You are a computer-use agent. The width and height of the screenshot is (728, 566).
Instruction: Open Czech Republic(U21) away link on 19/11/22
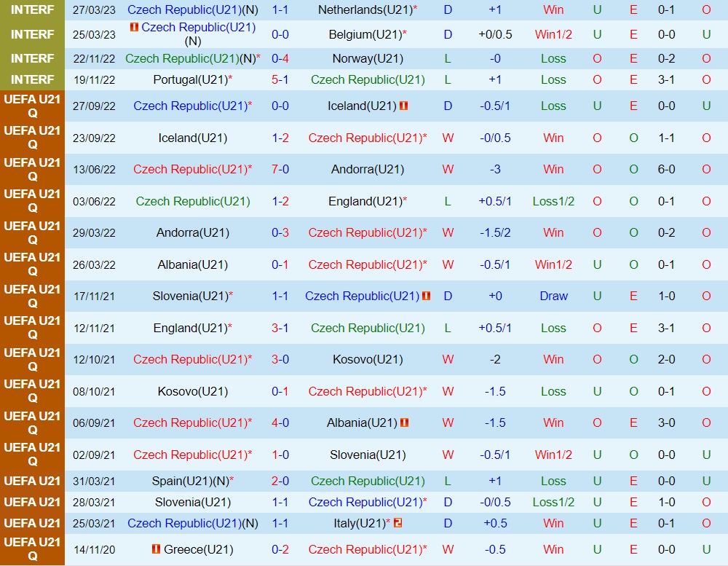coord(368,79)
